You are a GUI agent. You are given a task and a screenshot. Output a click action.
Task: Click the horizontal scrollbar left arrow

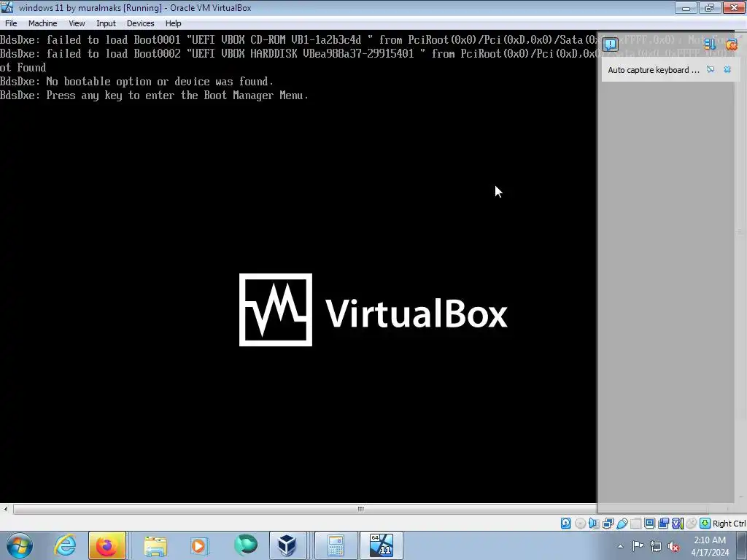click(6, 508)
